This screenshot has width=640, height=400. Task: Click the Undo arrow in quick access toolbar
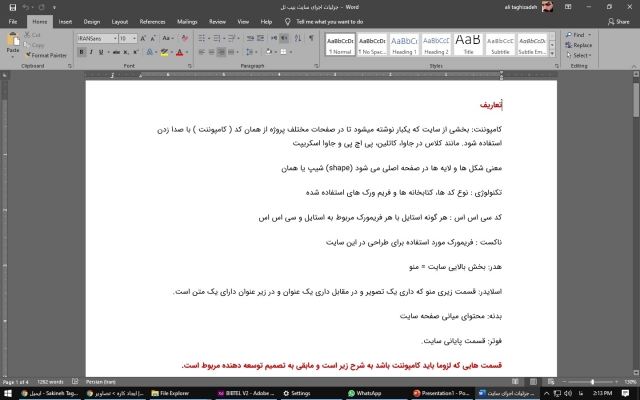pos(26,7)
